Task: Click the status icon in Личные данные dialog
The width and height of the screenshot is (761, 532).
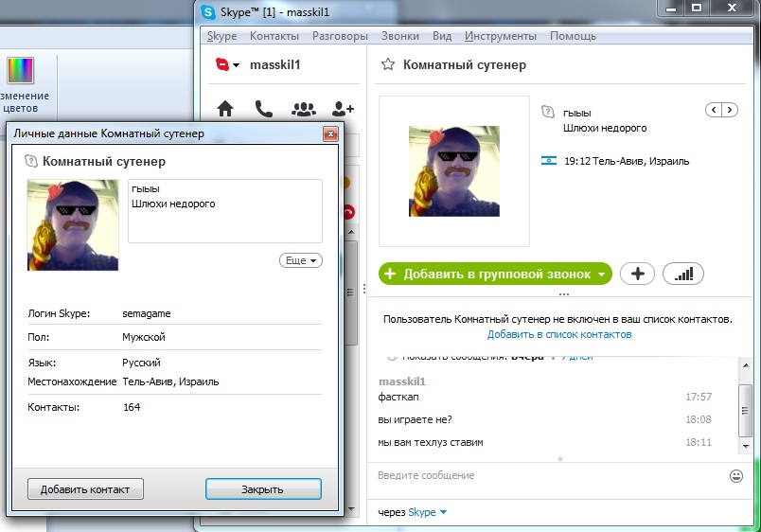Action: (31, 161)
